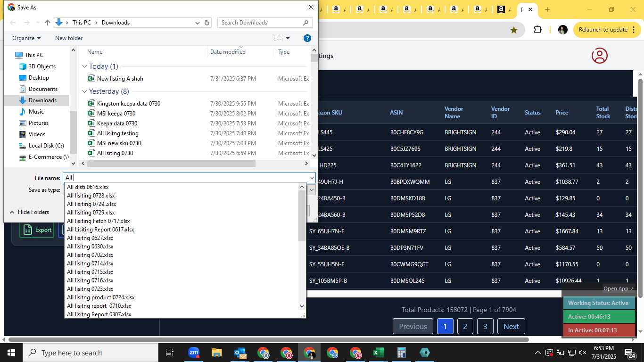
Task: Open Pictures folder in navigation pane
Action: [x=38, y=123]
